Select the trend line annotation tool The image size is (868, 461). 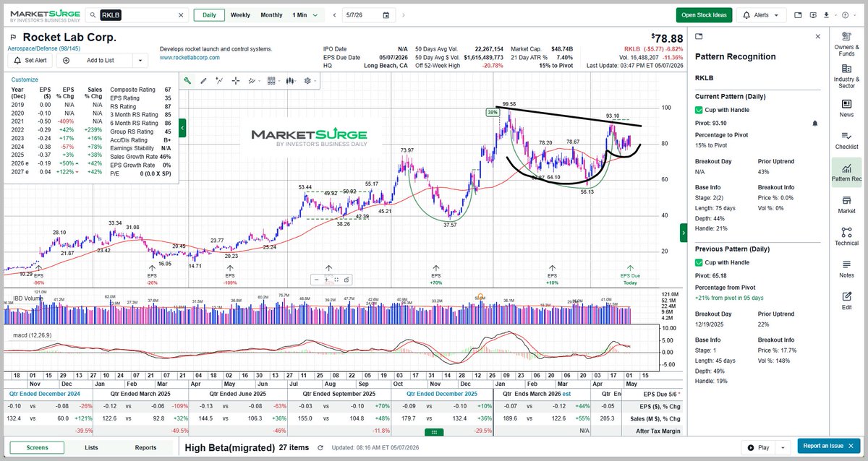point(219,81)
